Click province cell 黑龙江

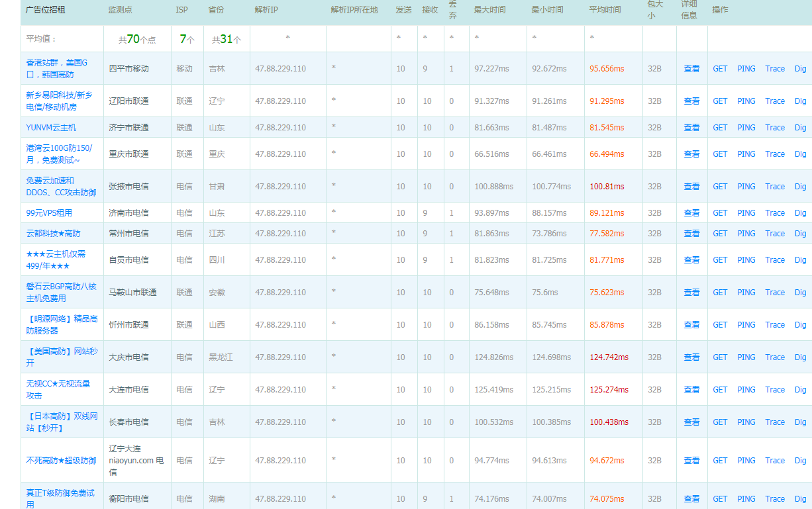pyautogui.click(x=221, y=357)
